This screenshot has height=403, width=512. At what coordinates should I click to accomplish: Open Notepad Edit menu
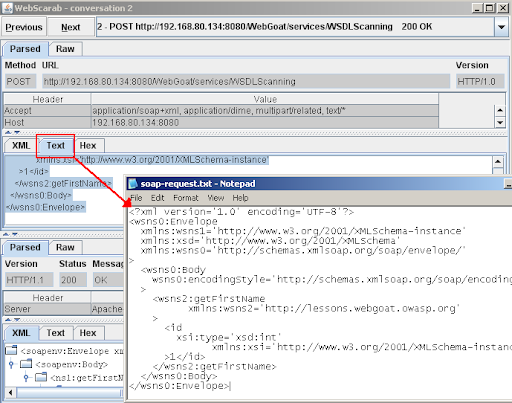coord(157,198)
